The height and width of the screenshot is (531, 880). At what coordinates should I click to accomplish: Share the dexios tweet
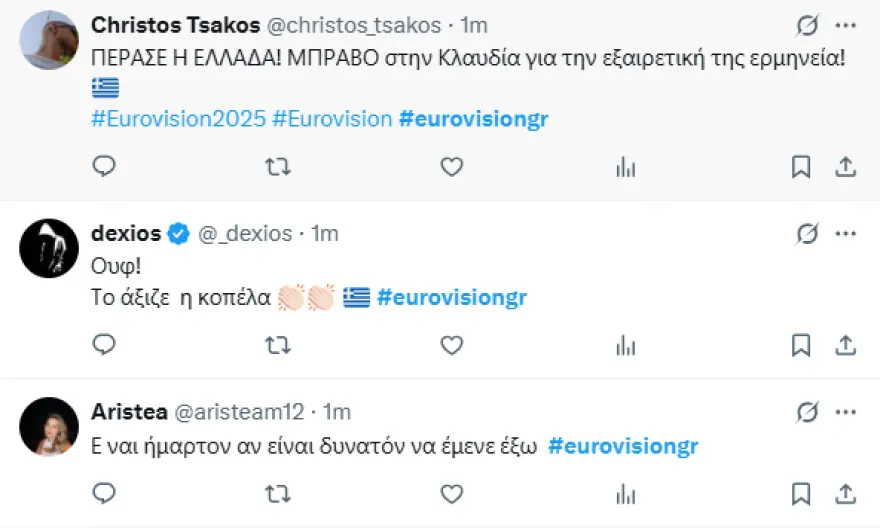point(845,345)
